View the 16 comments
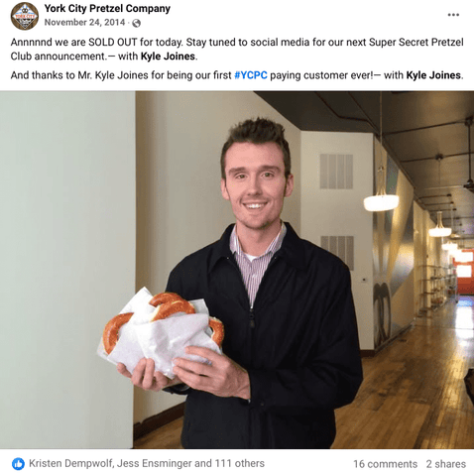 [x=385, y=464]
